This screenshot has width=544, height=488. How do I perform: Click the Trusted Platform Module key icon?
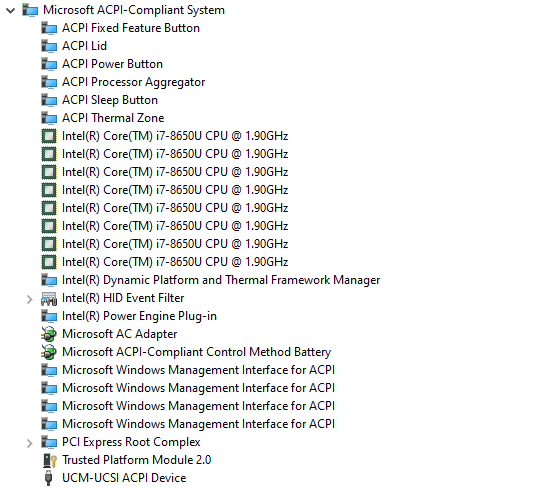point(50,461)
